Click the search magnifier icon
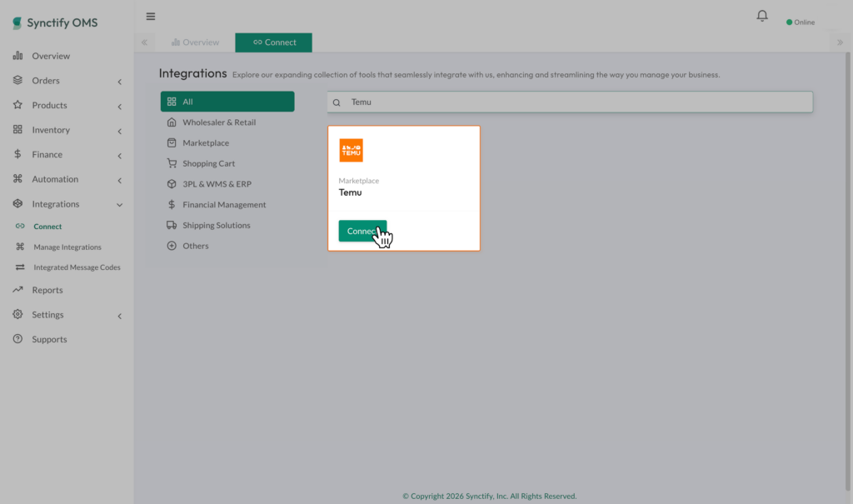853x504 pixels. [x=337, y=102]
